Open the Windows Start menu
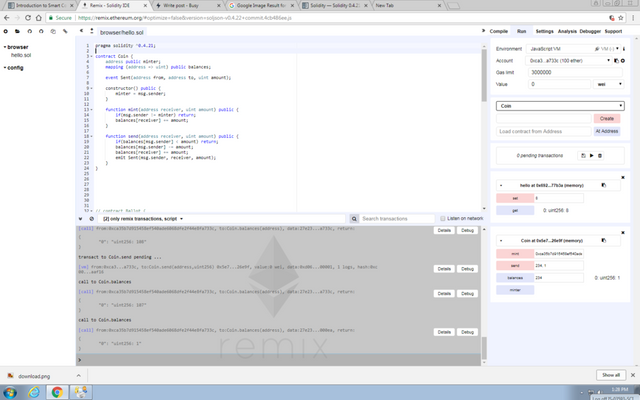The height and width of the screenshot is (400, 640). click(10, 393)
